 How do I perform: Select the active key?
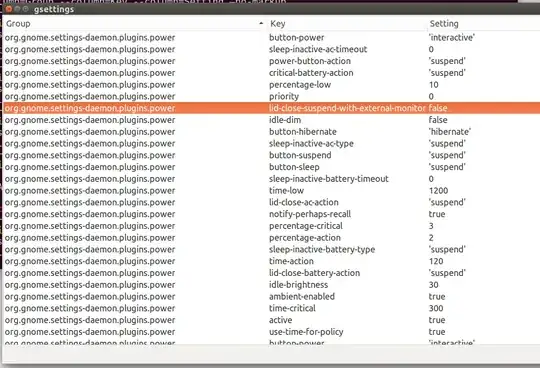[x=280, y=320]
